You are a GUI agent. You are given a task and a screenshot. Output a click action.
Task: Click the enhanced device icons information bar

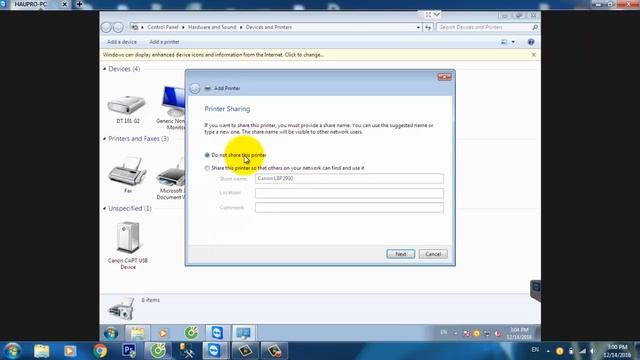pyautogui.click(x=213, y=55)
